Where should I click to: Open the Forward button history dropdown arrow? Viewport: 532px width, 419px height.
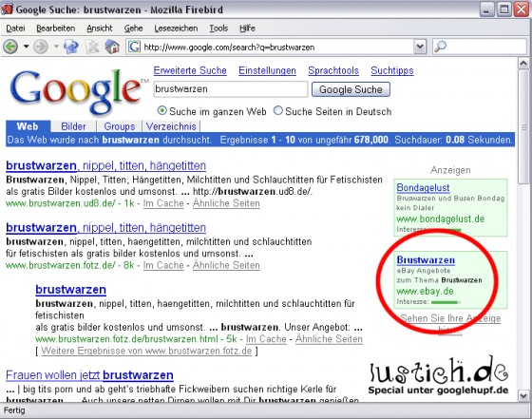56,47
